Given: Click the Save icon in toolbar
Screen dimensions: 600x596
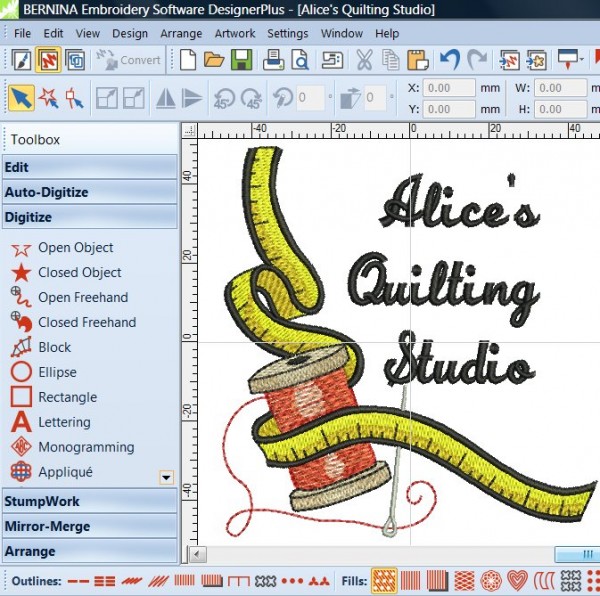Looking at the screenshot, I should [241, 60].
